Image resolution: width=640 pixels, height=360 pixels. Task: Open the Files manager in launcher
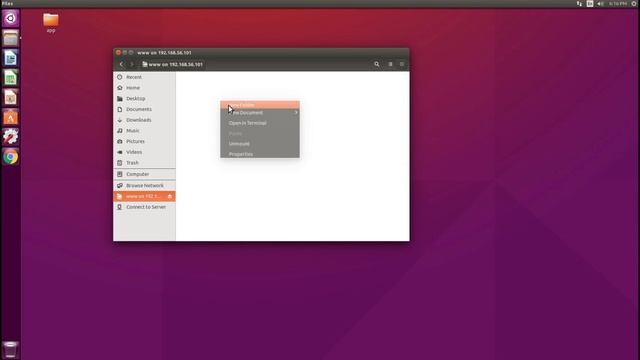pos(11,38)
